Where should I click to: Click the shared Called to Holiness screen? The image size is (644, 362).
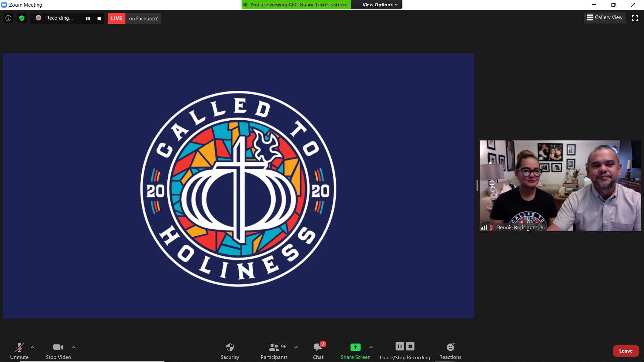click(x=238, y=186)
